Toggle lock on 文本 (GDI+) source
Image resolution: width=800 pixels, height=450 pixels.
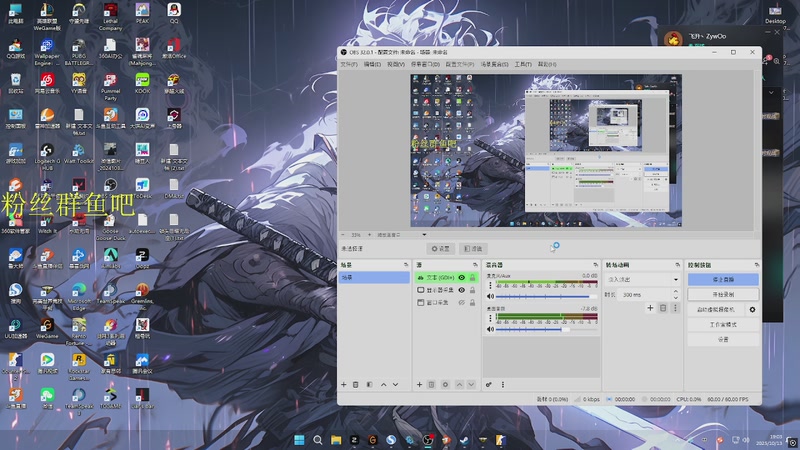(x=472, y=278)
